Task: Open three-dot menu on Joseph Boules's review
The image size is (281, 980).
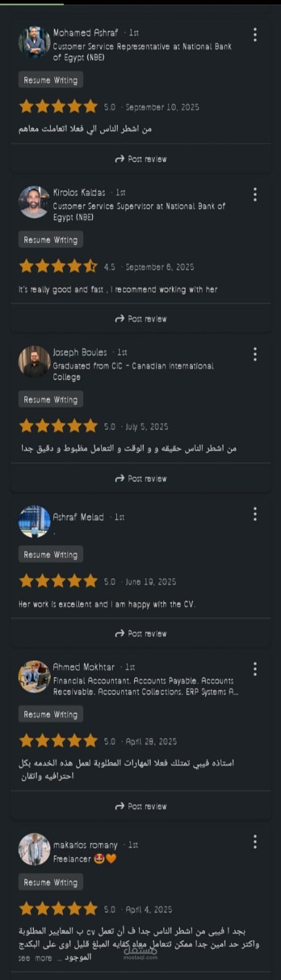Action: 255,354
